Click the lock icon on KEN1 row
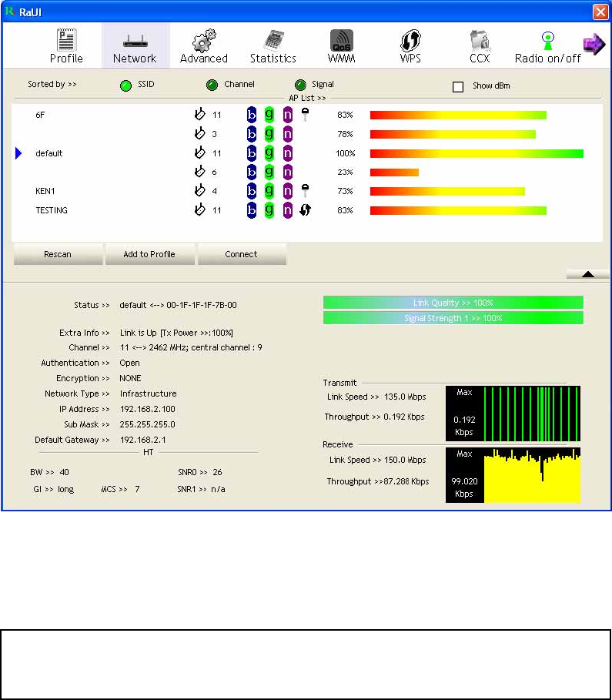Screen dimensions: 612x700 pos(305,191)
